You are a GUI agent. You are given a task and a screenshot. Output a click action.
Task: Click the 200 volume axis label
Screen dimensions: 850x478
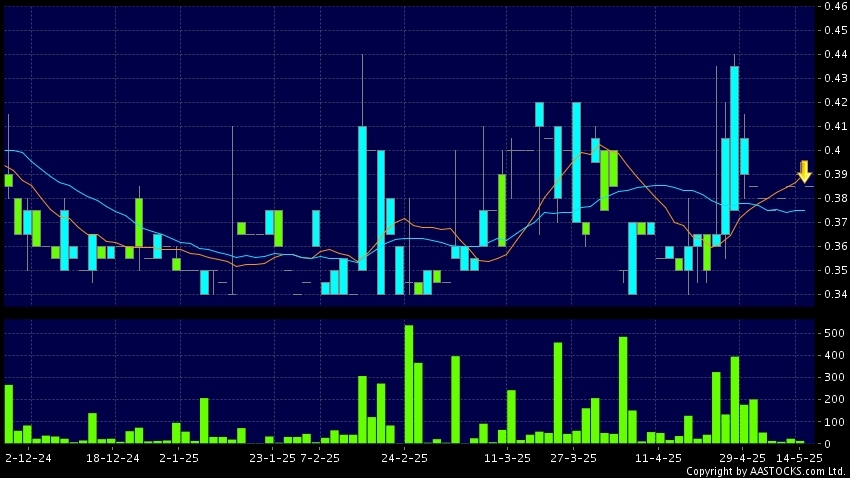point(834,399)
